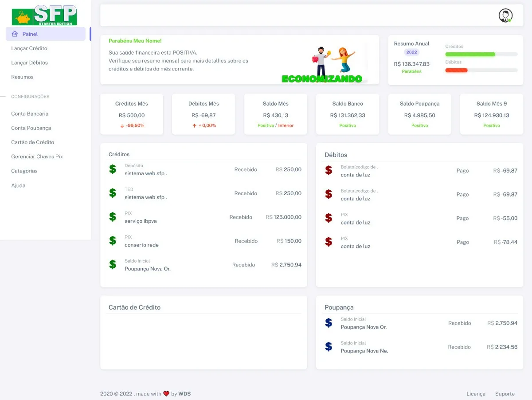Click the SFP Starter Edition logo
This screenshot has width=532, height=400.
44,15
